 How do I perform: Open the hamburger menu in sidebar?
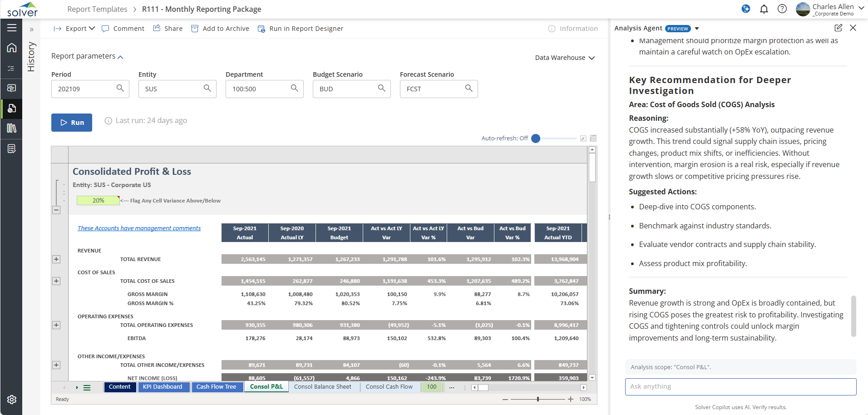click(12, 28)
